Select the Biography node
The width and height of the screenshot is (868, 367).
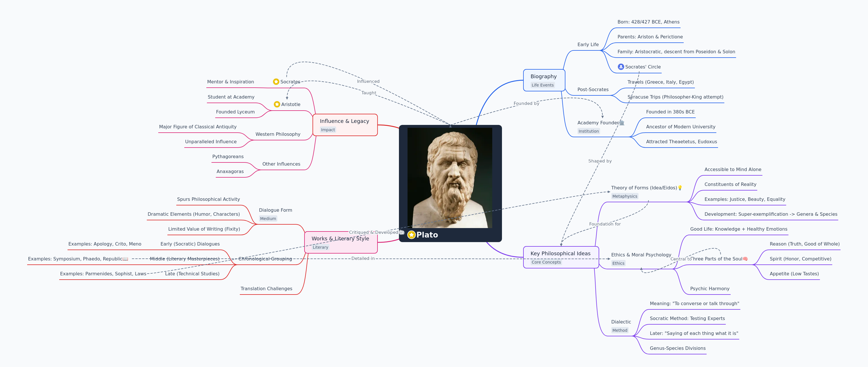(x=544, y=80)
